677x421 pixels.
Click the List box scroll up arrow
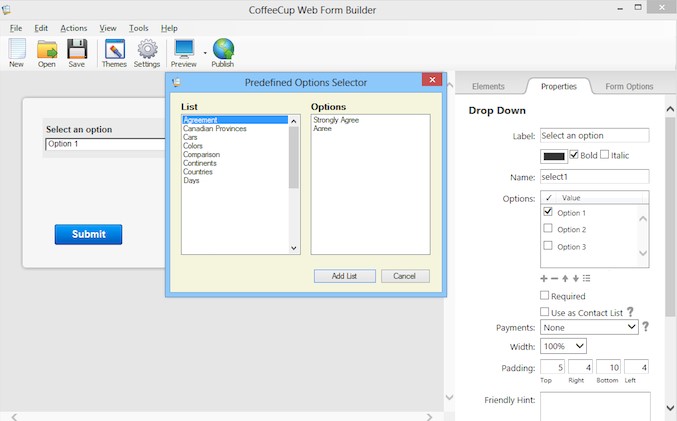294,121
